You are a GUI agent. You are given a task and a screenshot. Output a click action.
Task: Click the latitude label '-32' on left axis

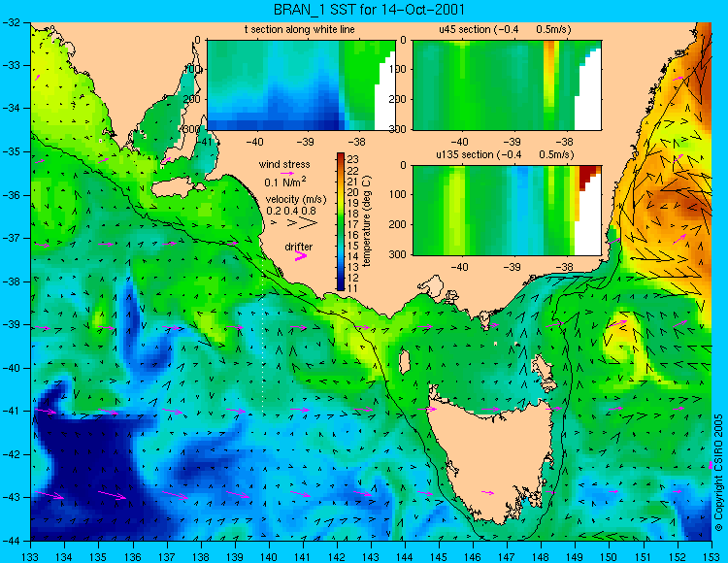point(12,22)
